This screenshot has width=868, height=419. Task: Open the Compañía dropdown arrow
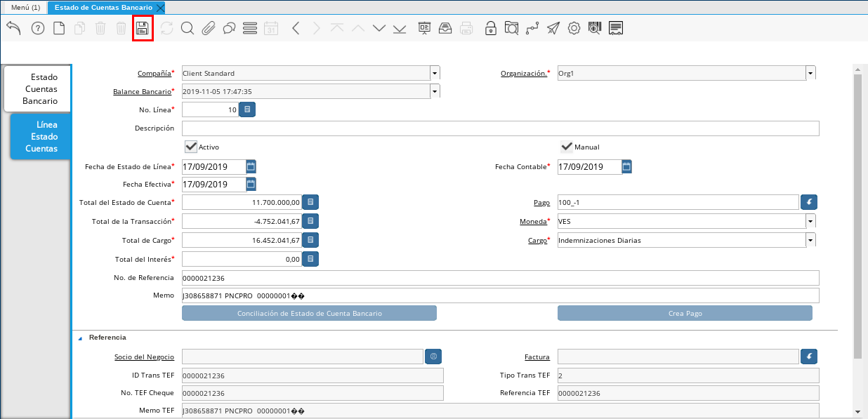(x=435, y=73)
